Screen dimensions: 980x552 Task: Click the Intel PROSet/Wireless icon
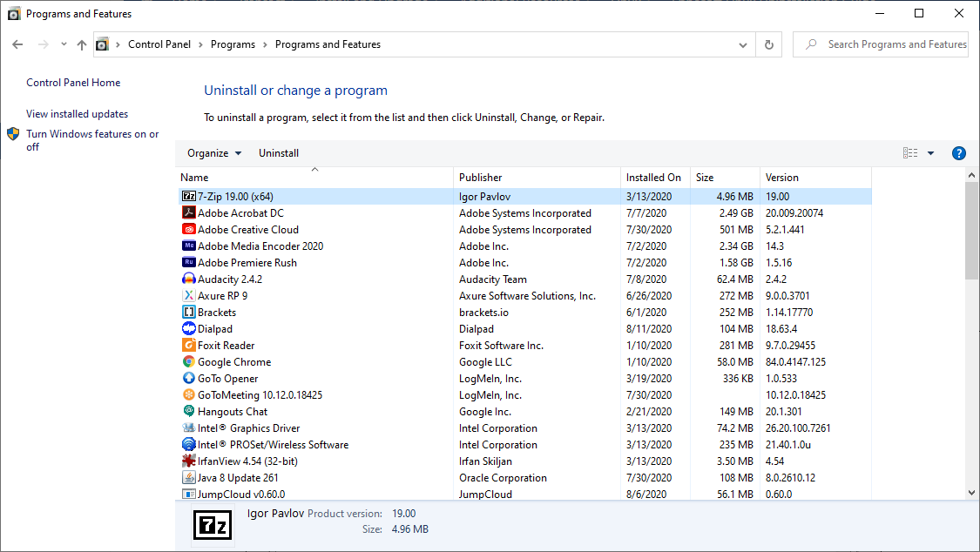click(189, 445)
